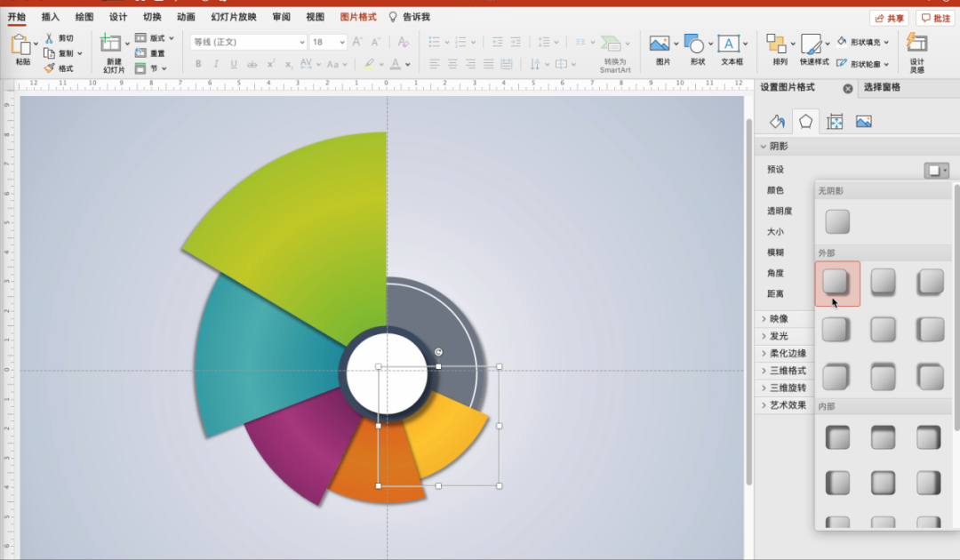Toggle Italic formatting
The height and width of the screenshot is (560, 960).
coord(215,64)
